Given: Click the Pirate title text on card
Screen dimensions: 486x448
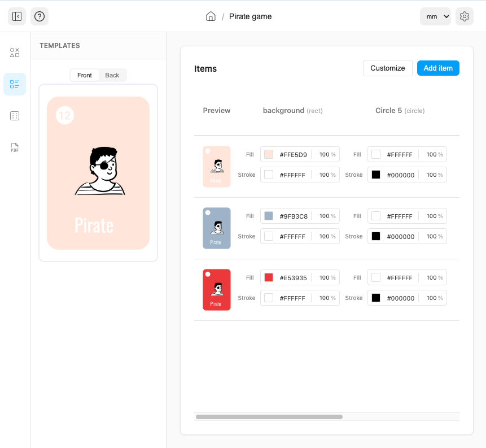Looking at the screenshot, I should 94,225.
